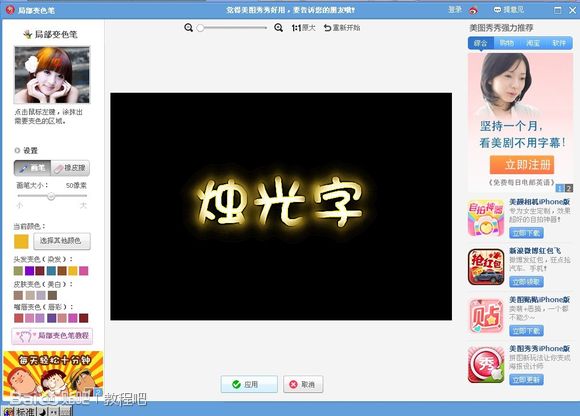Open the 美图贴贴 app icon

(486, 316)
